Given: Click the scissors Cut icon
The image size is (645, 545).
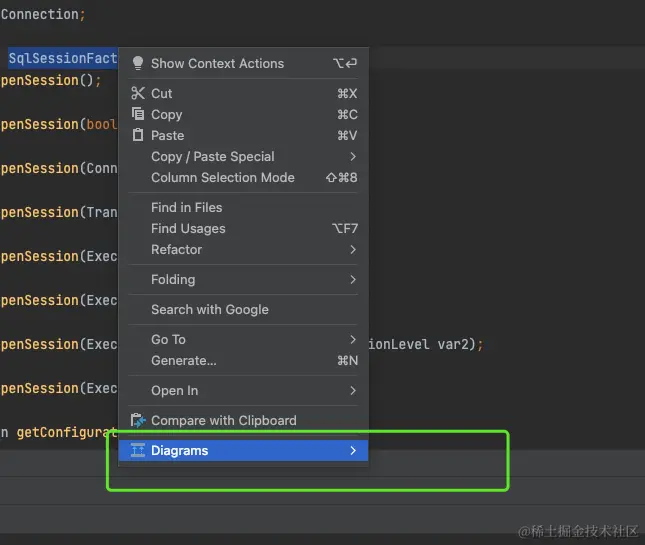Looking at the screenshot, I should (x=138, y=93).
